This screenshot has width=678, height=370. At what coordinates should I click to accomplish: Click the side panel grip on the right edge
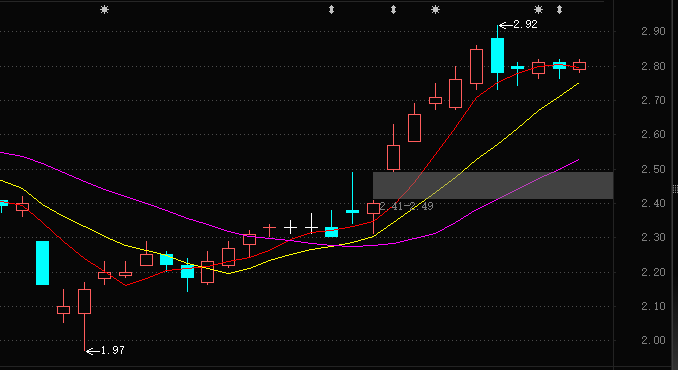(675, 188)
